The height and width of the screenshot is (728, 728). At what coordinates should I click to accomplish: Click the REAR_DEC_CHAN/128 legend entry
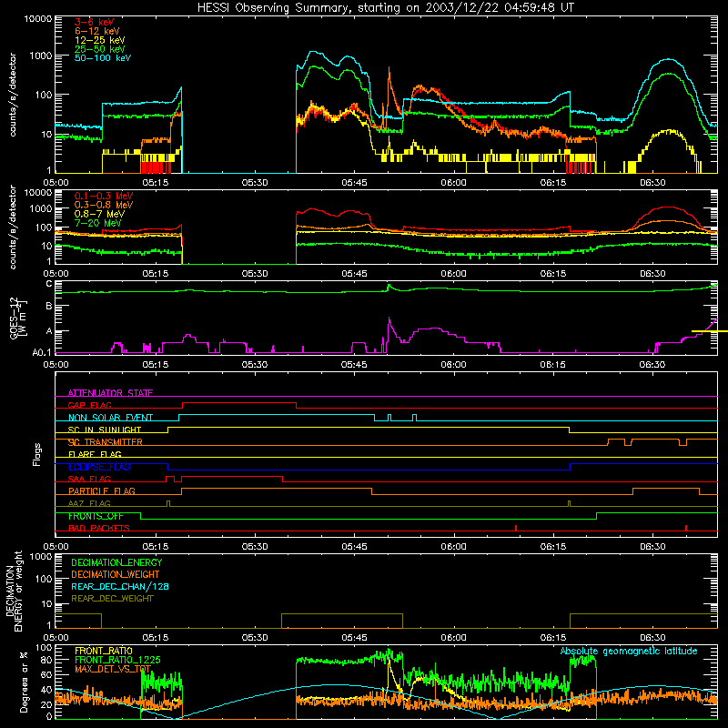pos(119,586)
